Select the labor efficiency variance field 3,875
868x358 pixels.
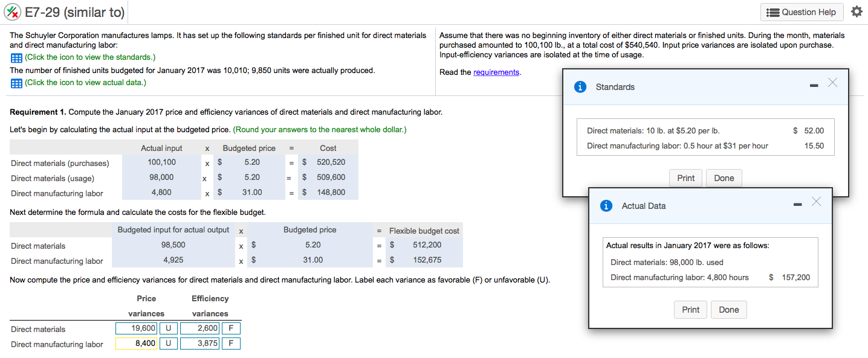click(200, 344)
